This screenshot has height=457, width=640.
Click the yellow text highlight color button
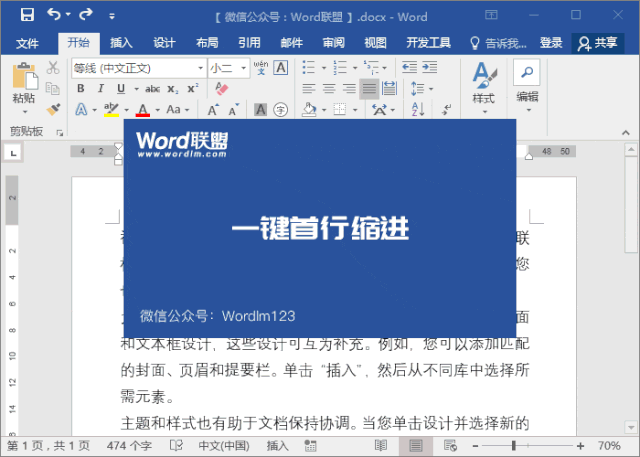[111, 109]
